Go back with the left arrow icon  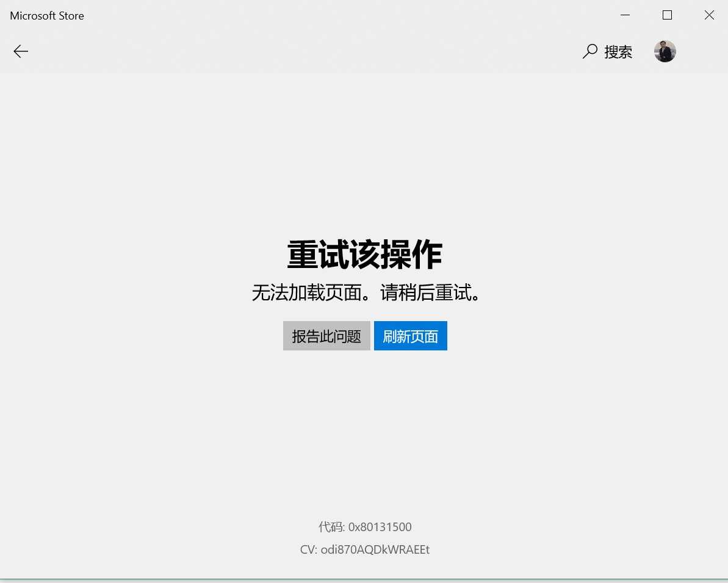point(21,51)
